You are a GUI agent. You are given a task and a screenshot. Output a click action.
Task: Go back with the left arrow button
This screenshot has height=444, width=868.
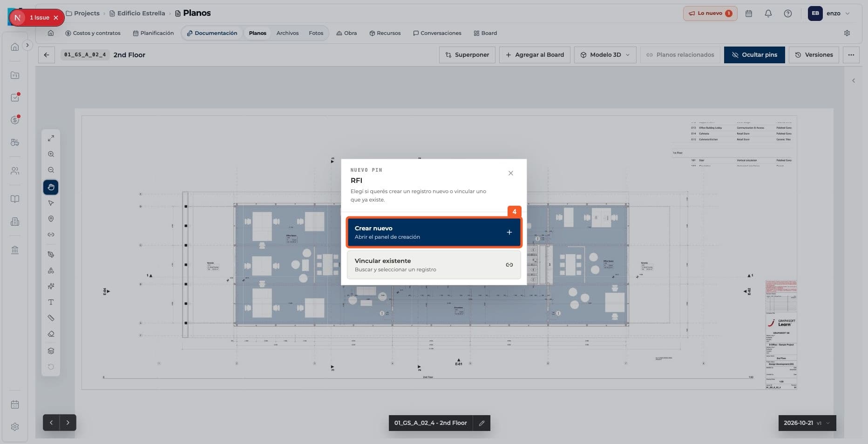click(x=47, y=55)
